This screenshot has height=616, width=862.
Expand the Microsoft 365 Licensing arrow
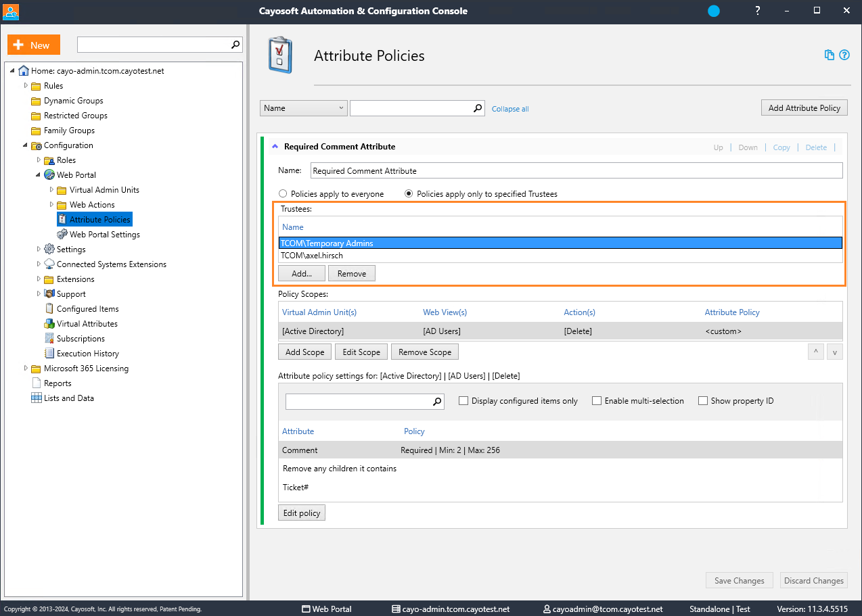[26, 369]
